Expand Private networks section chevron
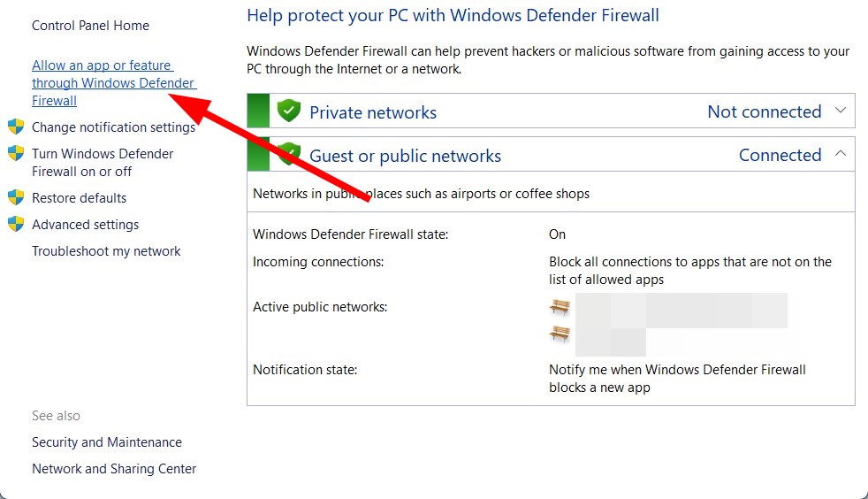Screen dimensions: 868x499 (841, 111)
